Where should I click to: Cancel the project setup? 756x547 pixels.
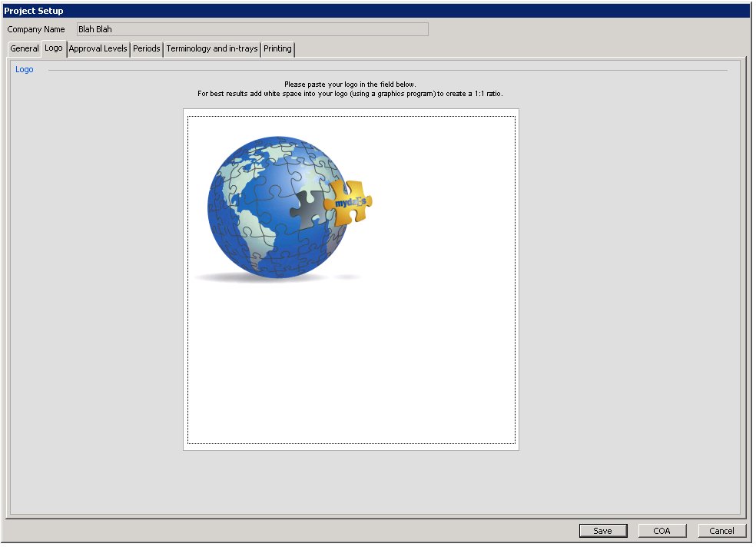(x=721, y=531)
